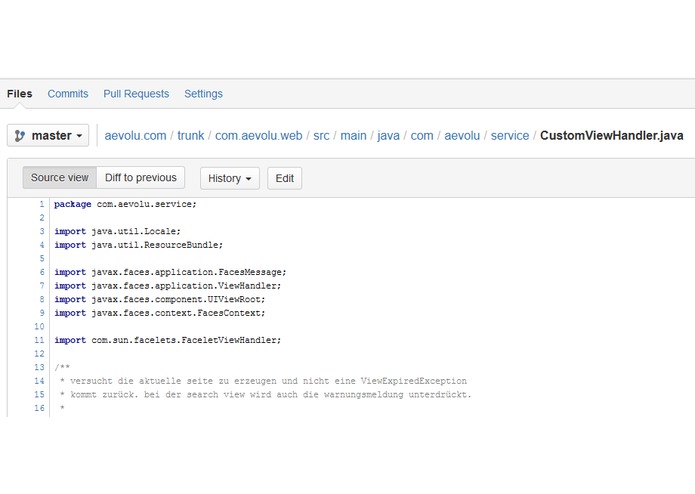Open the Files tab

20,94
